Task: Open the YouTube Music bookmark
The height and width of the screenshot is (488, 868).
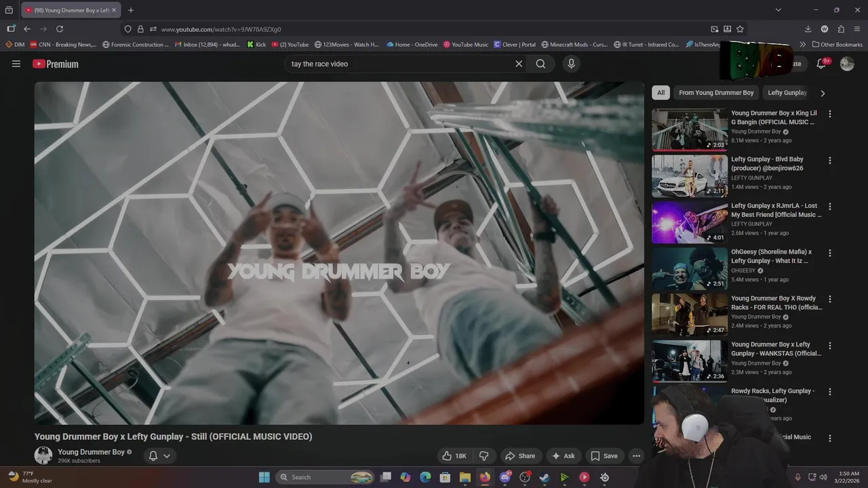Action: [466, 44]
